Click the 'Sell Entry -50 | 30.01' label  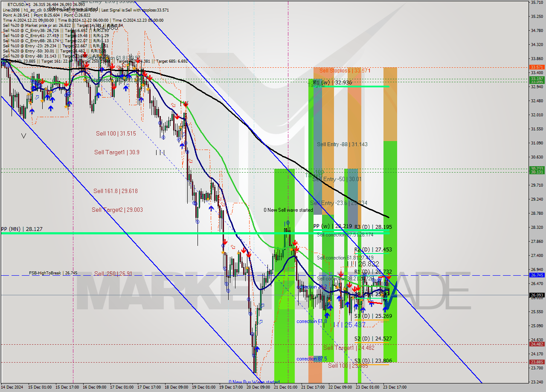click(337, 179)
